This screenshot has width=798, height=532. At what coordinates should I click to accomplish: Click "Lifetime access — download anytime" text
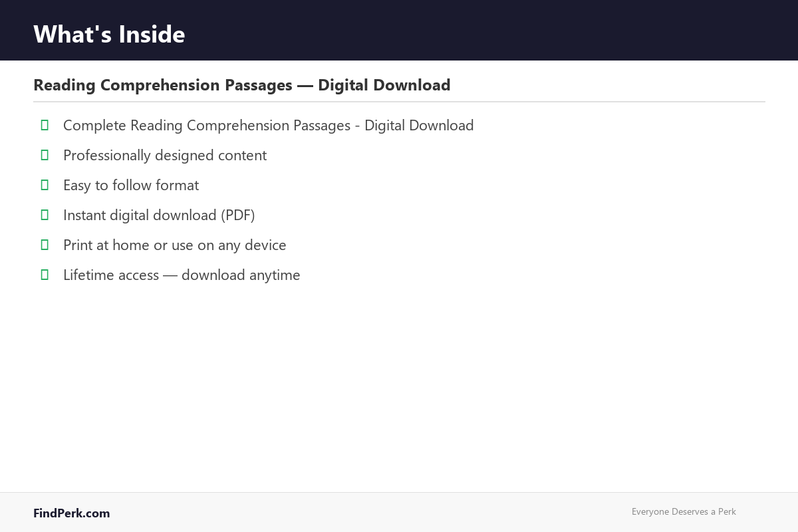coord(182,275)
